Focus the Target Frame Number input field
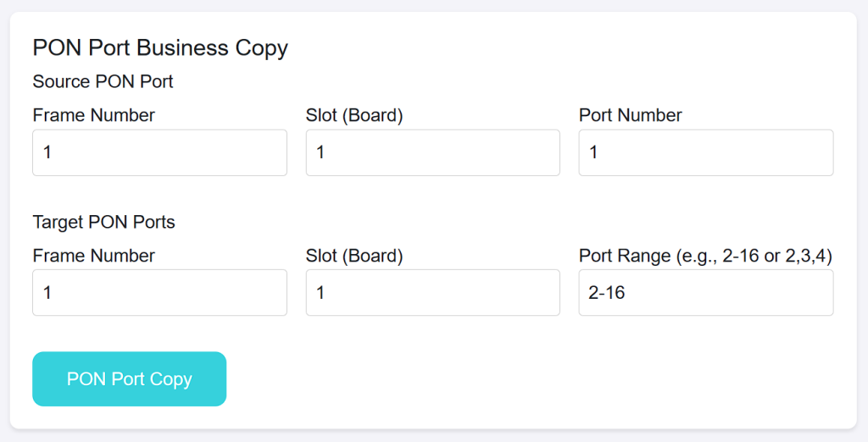Screen dimensions: 868x442 [x=159, y=293]
